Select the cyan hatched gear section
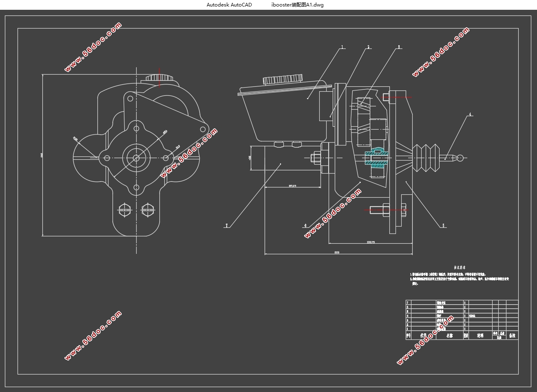Screen dimensions: 537x392 [377, 158]
